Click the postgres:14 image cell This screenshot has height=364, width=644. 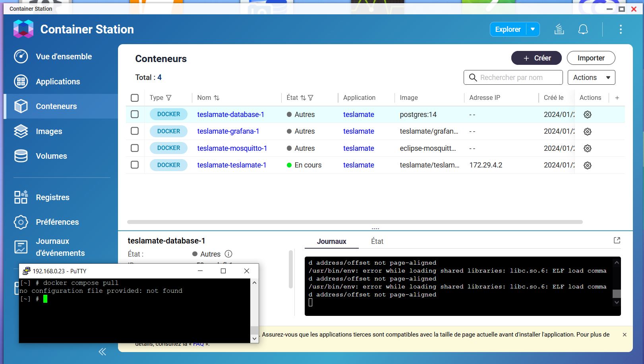[x=418, y=115]
